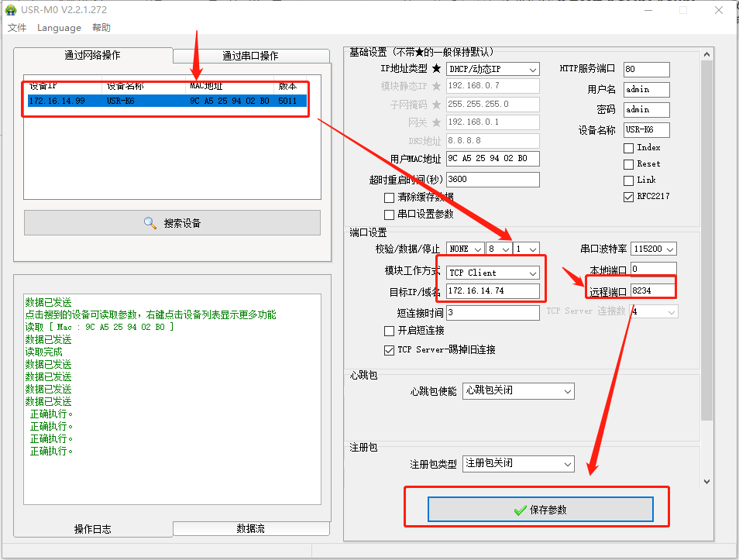Open the 串口波特率 115200 dropdown
This screenshot has height=560, width=739.
point(654,249)
